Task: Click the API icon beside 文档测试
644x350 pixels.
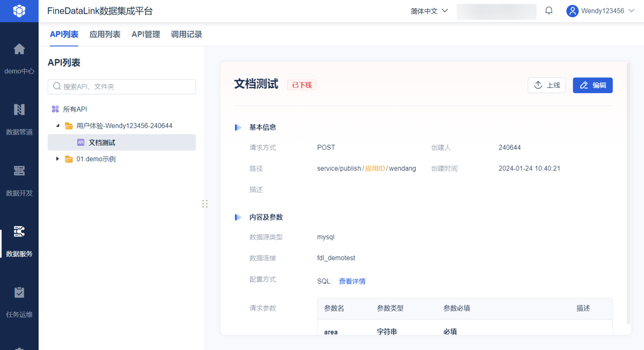Action: [81, 143]
